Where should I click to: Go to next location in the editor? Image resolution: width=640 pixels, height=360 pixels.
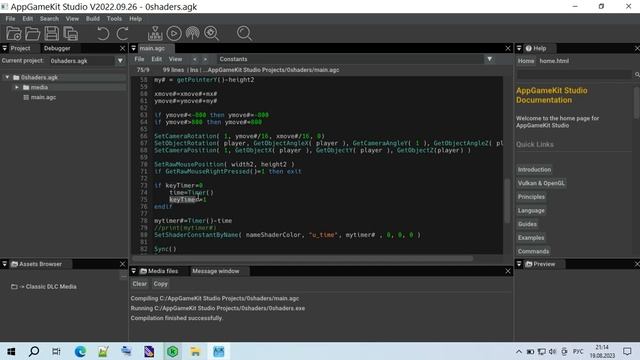pyautogui.click(x=205, y=59)
